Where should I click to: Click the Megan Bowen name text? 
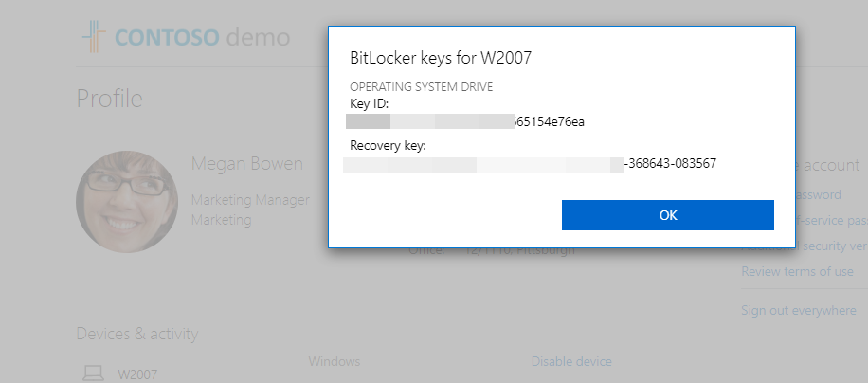[x=247, y=163]
